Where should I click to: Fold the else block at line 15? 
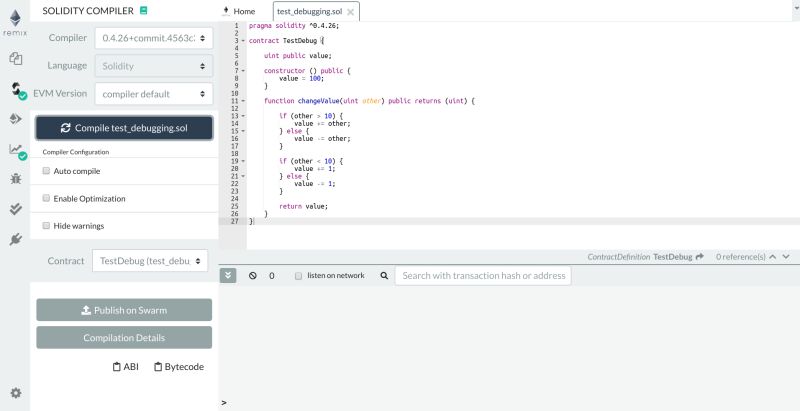[243, 131]
